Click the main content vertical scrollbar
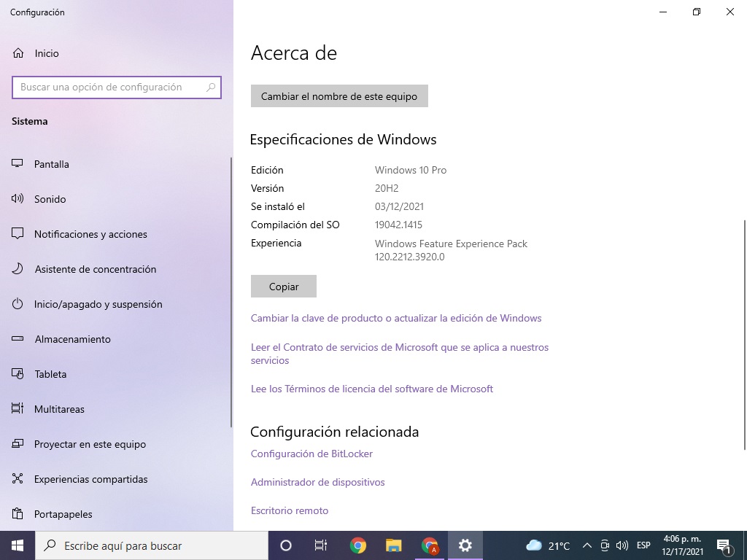The image size is (747, 560). click(745, 334)
